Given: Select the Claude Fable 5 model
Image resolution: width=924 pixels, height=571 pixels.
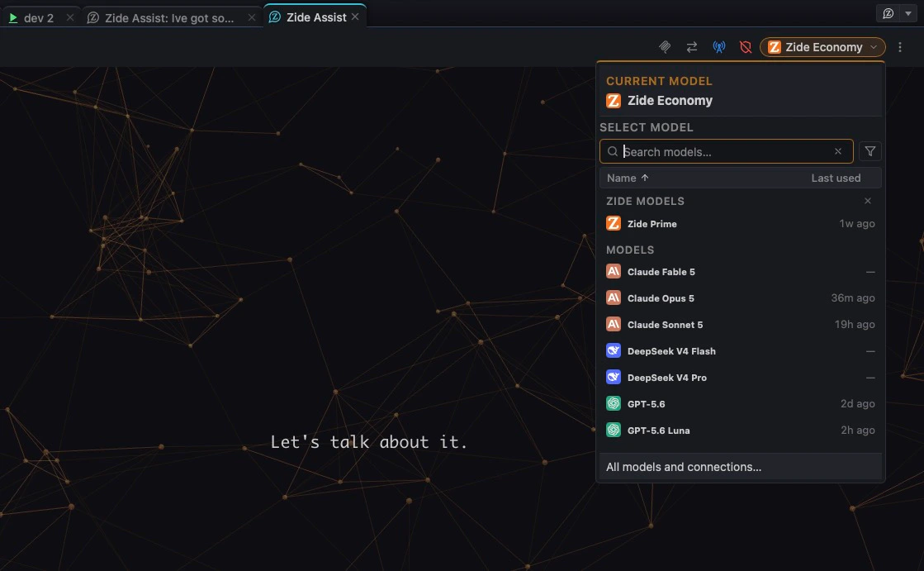Looking at the screenshot, I should [740, 272].
